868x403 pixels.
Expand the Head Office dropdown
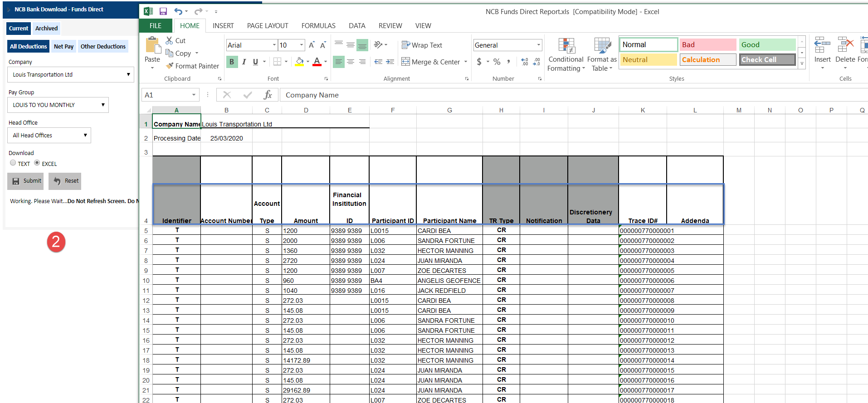pos(49,135)
